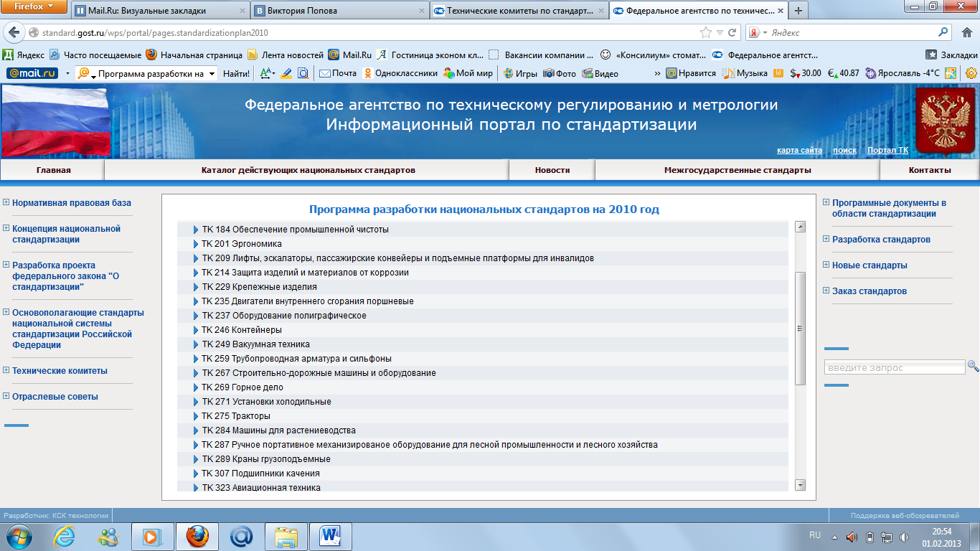Check the euro rate 40.87 indicator
The width and height of the screenshot is (980, 551).
tap(844, 73)
